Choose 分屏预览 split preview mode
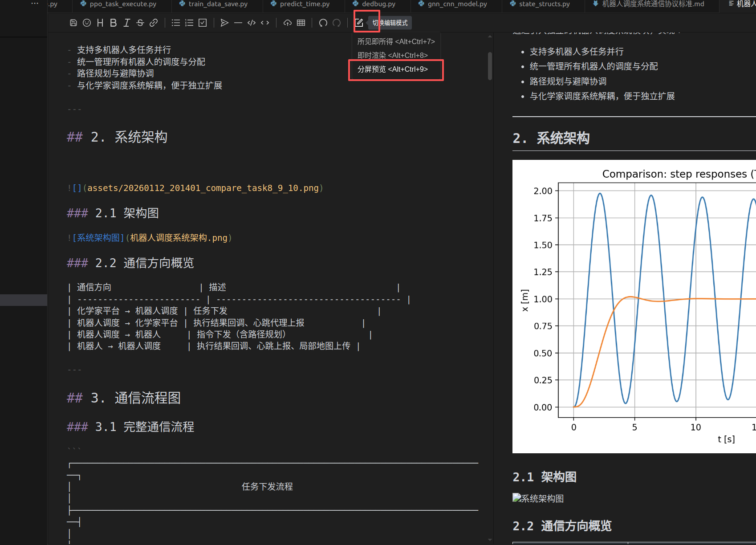756x545 pixels. tap(396, 69)
